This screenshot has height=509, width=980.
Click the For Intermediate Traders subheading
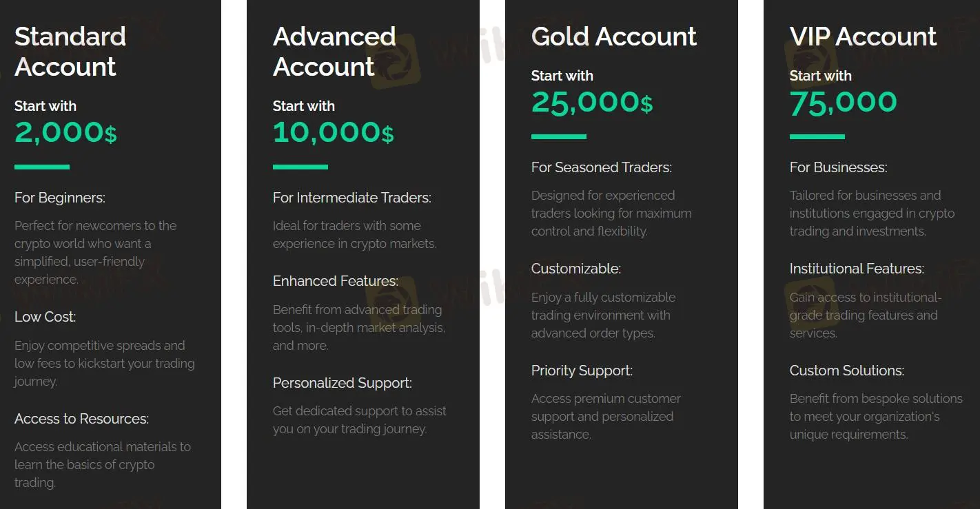tap(351, 198)
